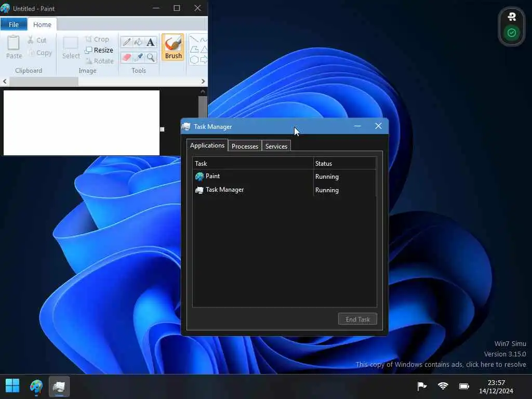Select the Pencil tool in Paint

click(127, 42)
